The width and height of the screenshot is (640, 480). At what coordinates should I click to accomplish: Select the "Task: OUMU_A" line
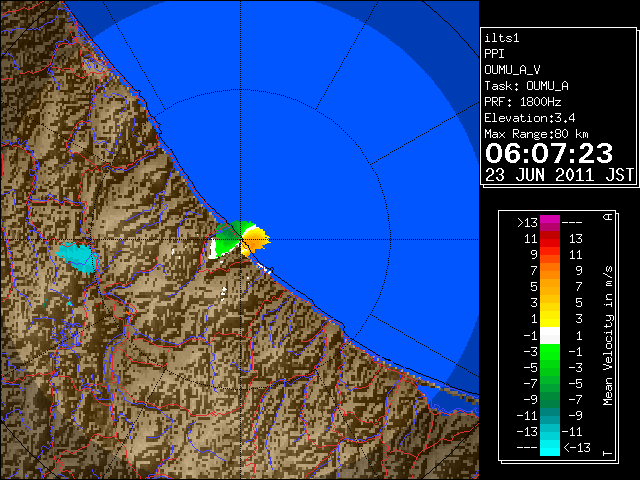527,86
